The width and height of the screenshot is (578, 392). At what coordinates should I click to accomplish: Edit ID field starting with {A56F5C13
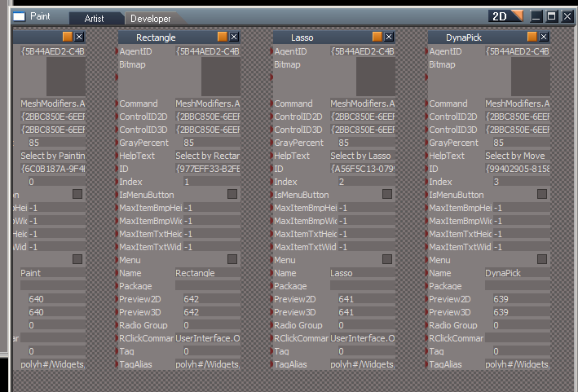(x=362, y=169)
